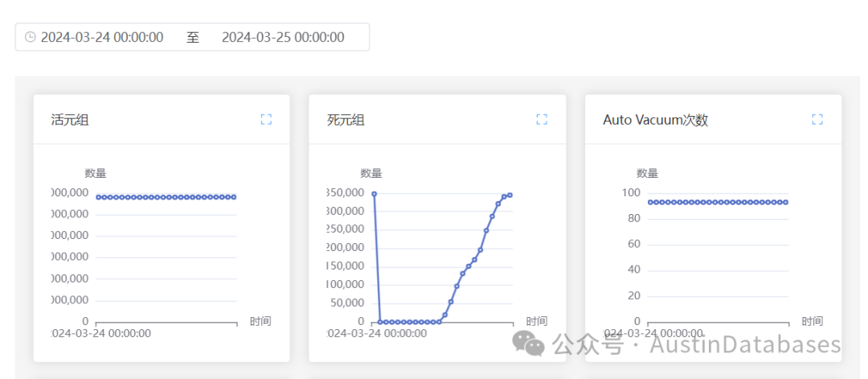
Task: Click the 至 separator in date range picker
Action: coord(193,37)
